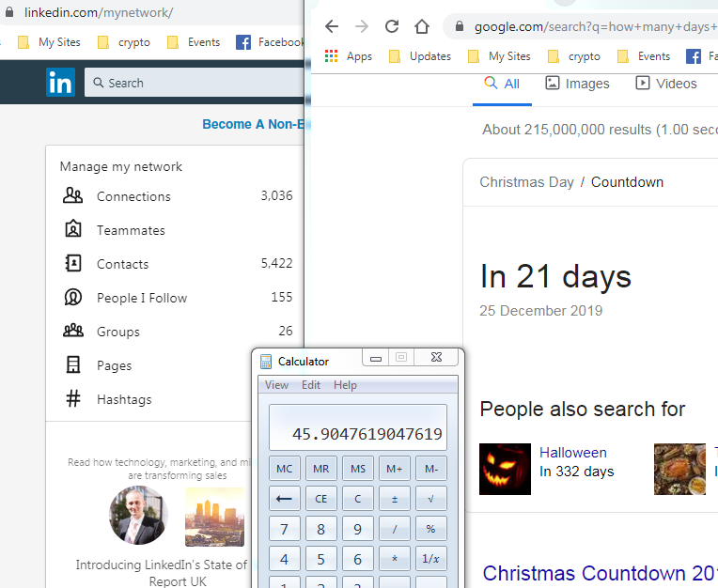Viewport: 718px width, 588px height.
Task: Open Calculator Help menu
Action: coord(345,385)
